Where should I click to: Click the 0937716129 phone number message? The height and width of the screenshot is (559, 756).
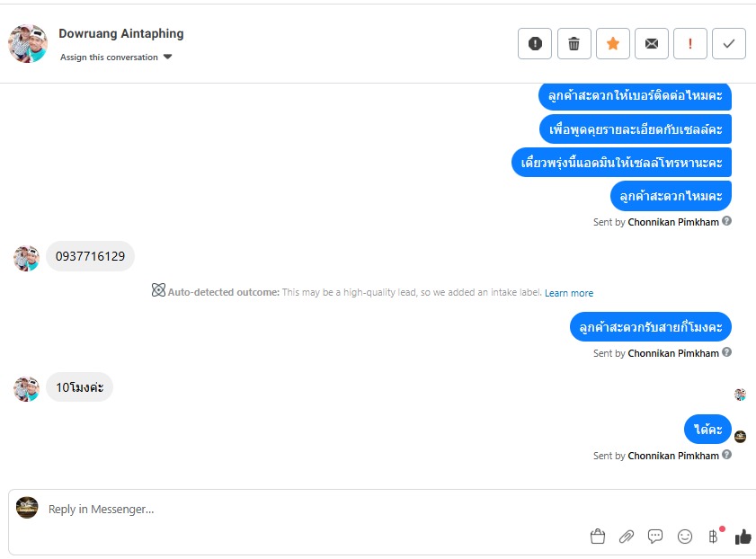90,256
